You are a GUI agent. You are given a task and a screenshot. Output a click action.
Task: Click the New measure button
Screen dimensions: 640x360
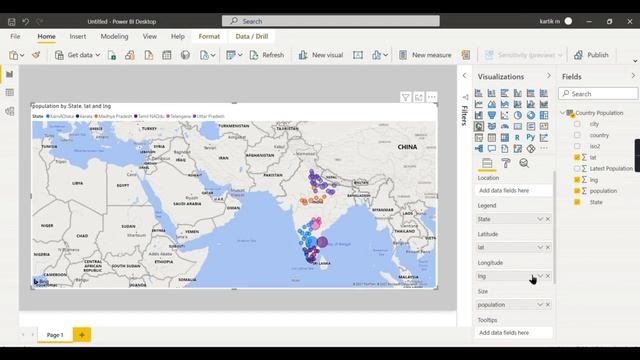click(x=425, y=55)
